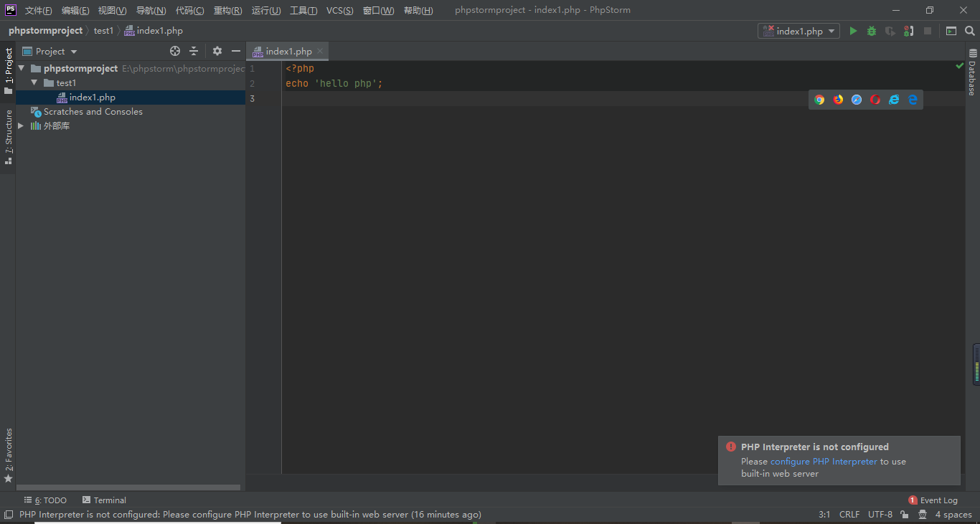This screenshot has width=980, height=524.
Task: Open Project panel gear settings
Action: [x=217, y=51]
